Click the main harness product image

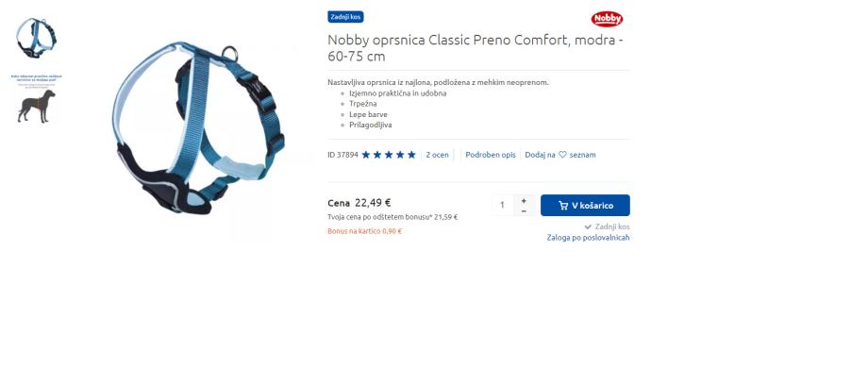pos(198,128)
